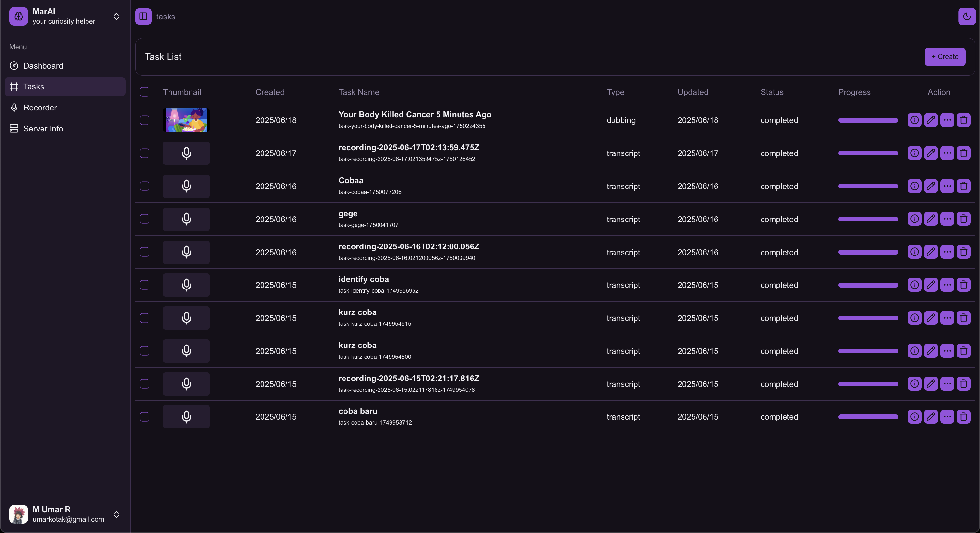Image resolution: width=980 pixels, height=533 pixels.
Task: Select the Cobaa task checkbox
Action: click(x=145, y=186)
